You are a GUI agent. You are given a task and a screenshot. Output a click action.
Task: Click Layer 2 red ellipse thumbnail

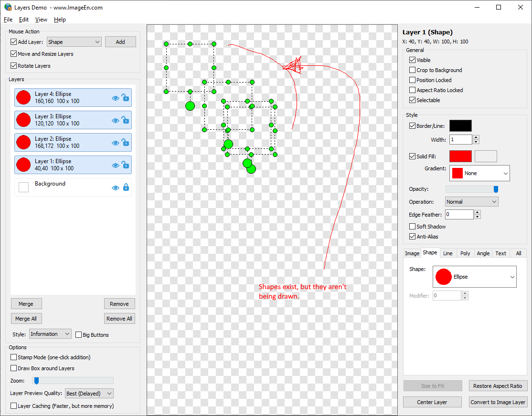tap(23, 142)
